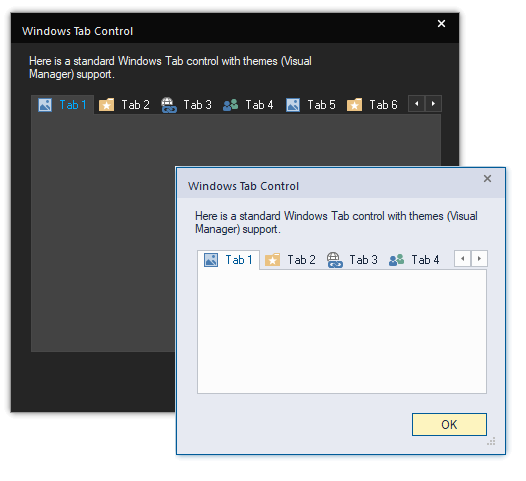Switch to Tab 4 in light window
The image size is (526, 481).
pyautogui.click(x=415, y=260)
